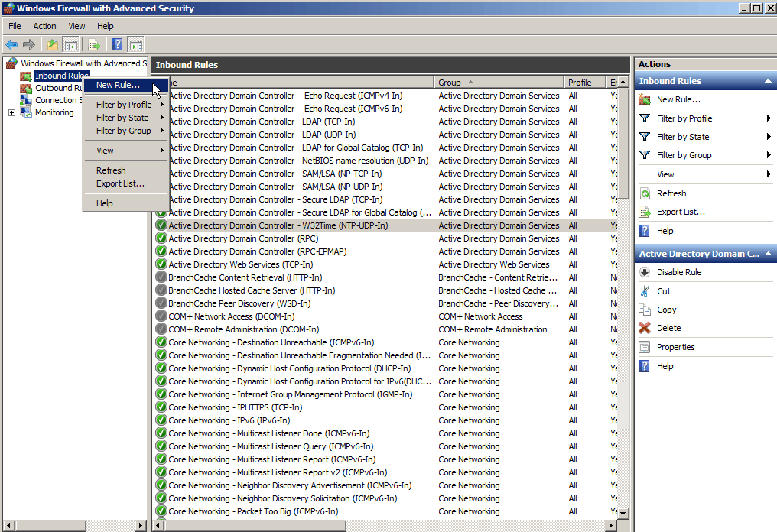Click the Monitoring icon in tree
The height and width of the screenshot is (532, 777).
[26, 112]
